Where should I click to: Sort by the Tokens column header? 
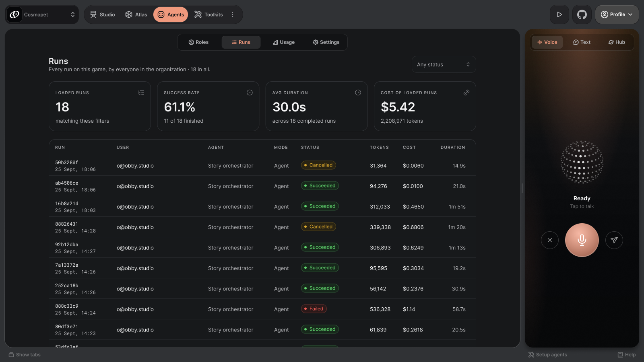380,148
